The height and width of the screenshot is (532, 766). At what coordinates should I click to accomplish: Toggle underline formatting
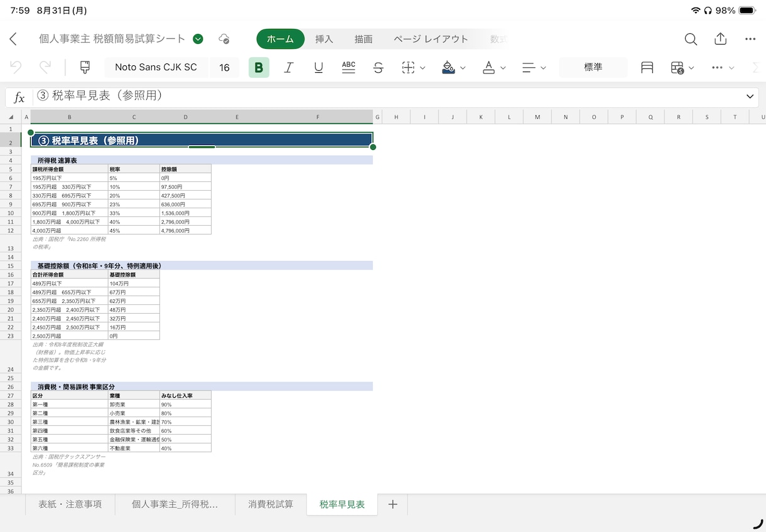click(x=318, y=68)
